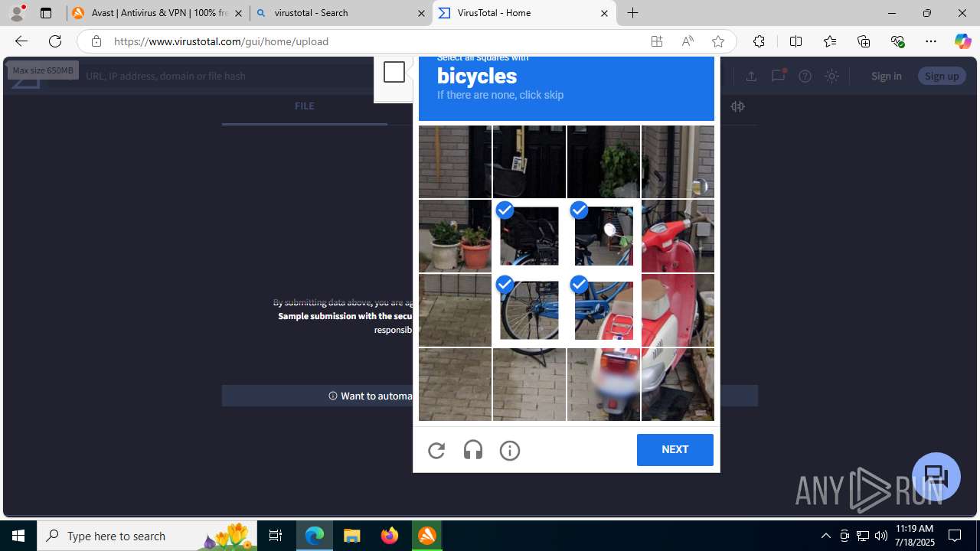Open the chat support bubble
Viewport: 980px width, 551px height.
(936, 477)
